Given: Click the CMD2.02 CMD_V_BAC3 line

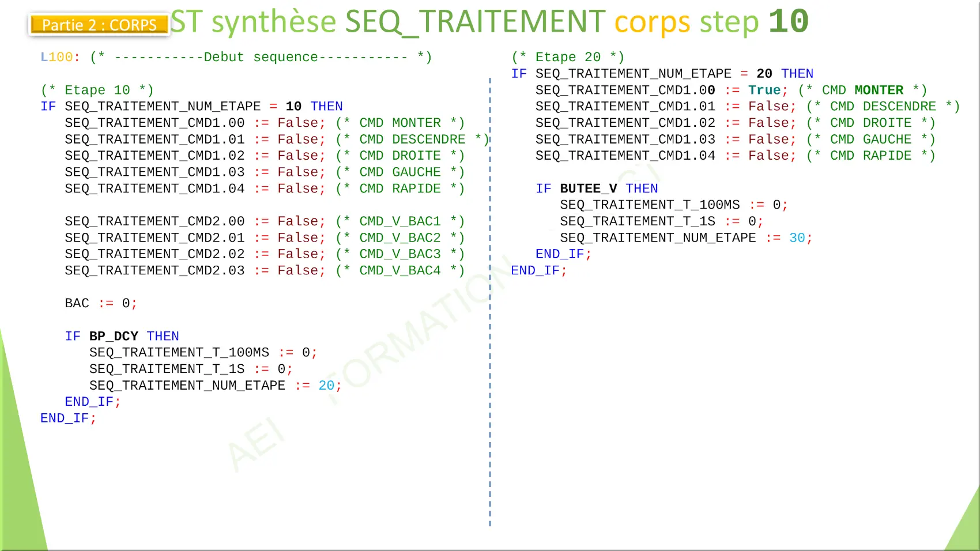Looking at the screenshot, I should click(265, 254).
